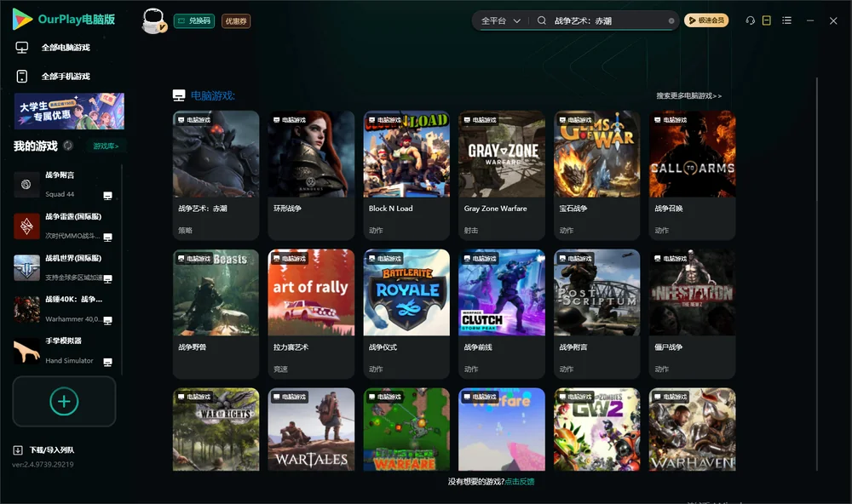Click the 点击反馈 feedback link
Screen dimensions: 852x504
520,481
